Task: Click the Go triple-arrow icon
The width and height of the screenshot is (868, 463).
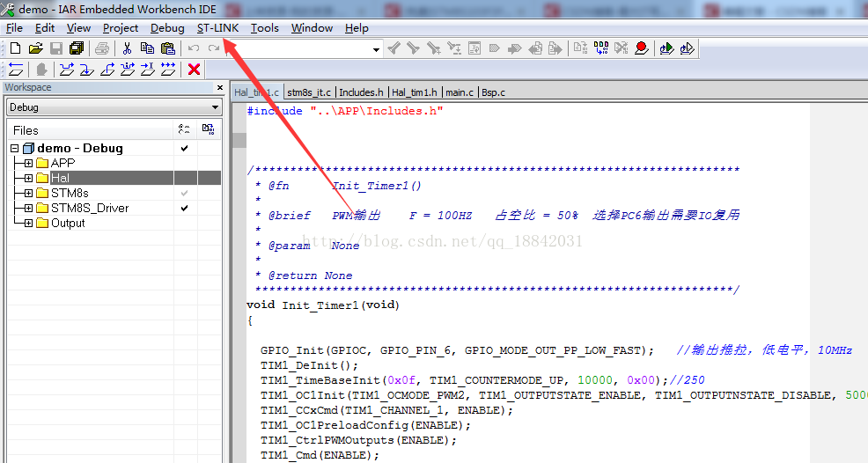Action: tap(168, 70)
